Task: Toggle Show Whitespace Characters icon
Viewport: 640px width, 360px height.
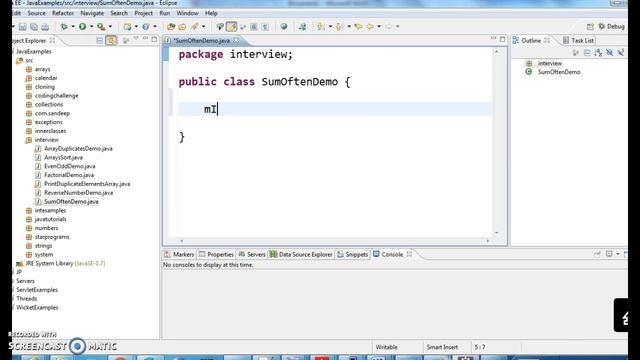Action: click(x=265, y=27)
